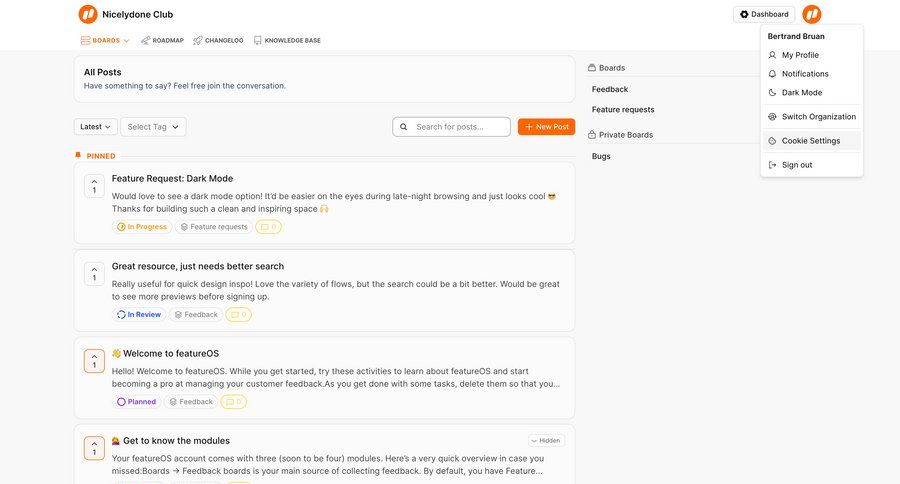Open the Knowledge Base tab
The image size is (900, 484).
point(287,41)
